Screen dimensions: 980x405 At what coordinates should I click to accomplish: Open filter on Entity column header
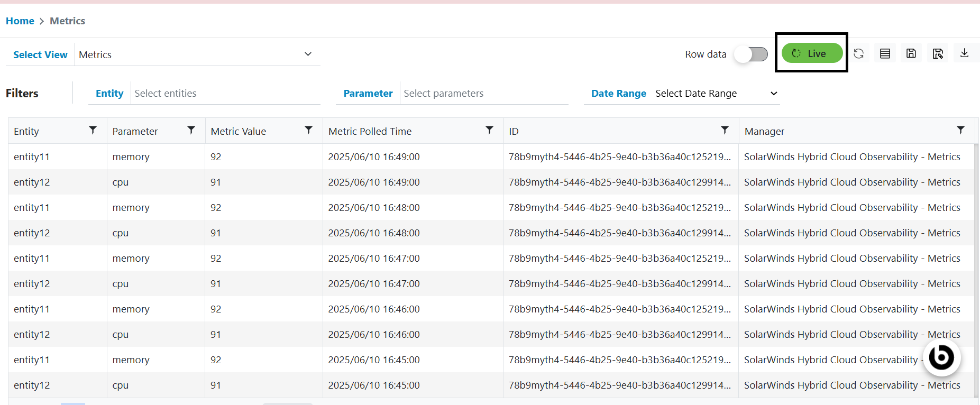(x=93, y=130)
